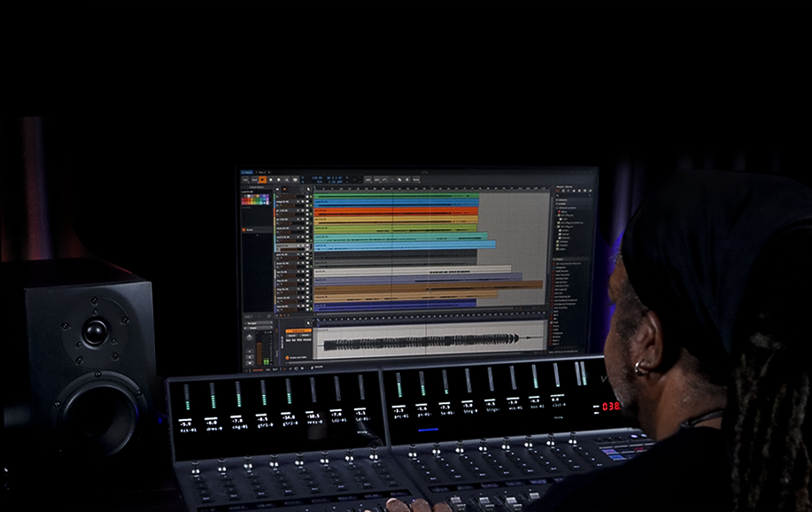Select the teal clip in arranger

(400, 237)
